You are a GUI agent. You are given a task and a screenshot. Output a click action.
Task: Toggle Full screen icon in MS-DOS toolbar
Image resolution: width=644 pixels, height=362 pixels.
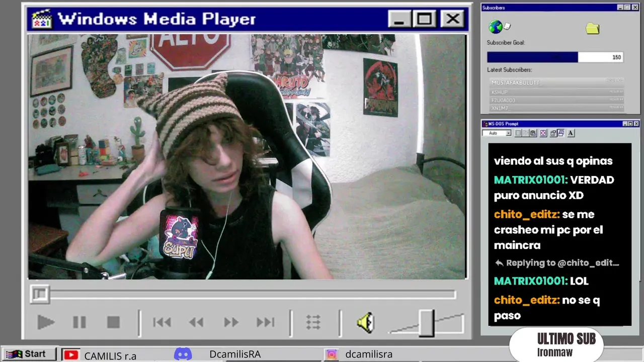(x=543, y=133)
